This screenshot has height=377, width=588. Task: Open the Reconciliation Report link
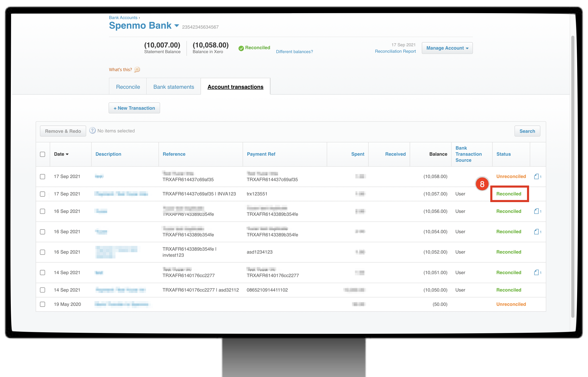click(x=395, y=51)
